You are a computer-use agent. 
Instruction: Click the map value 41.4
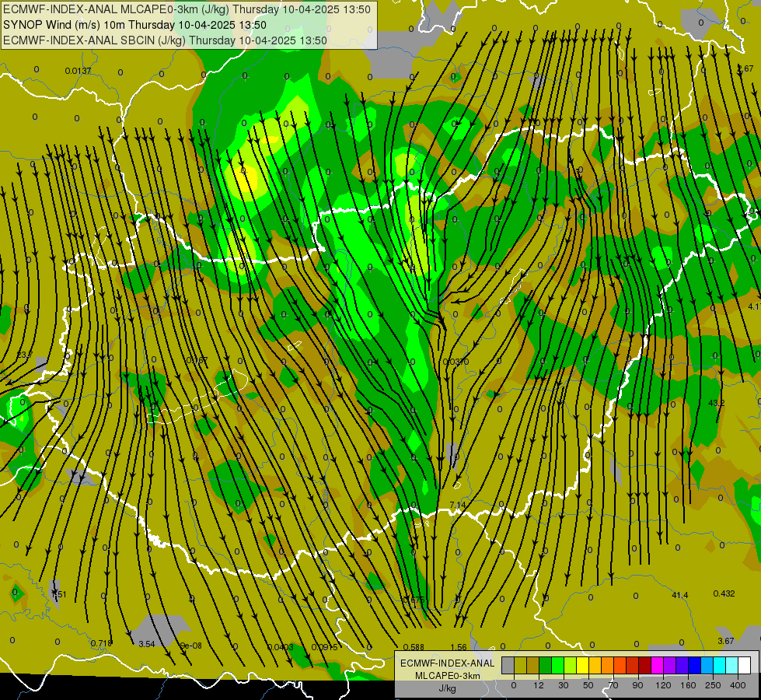(x=680, y=595)
